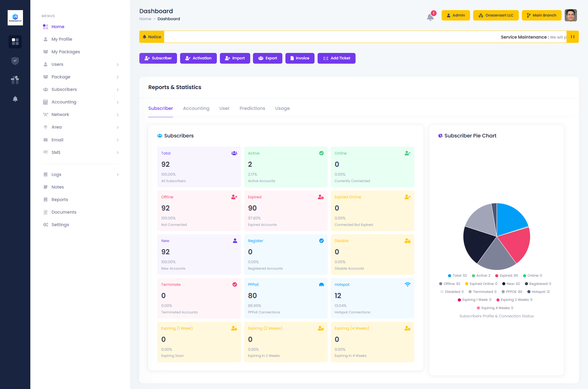This screenshot has height=389, width=588.
Task: Open the user avatar photo in header
Action: point(571,15)
